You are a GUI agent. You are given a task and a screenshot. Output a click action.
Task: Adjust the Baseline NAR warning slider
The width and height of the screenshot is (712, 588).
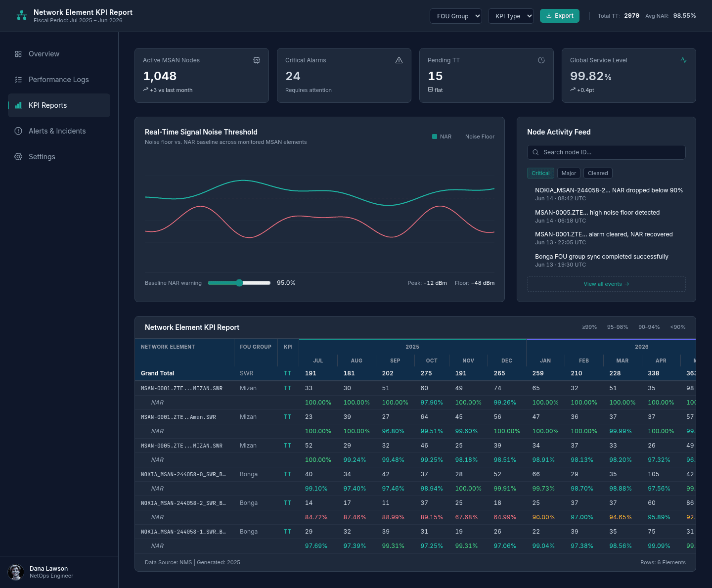(239, 283)
